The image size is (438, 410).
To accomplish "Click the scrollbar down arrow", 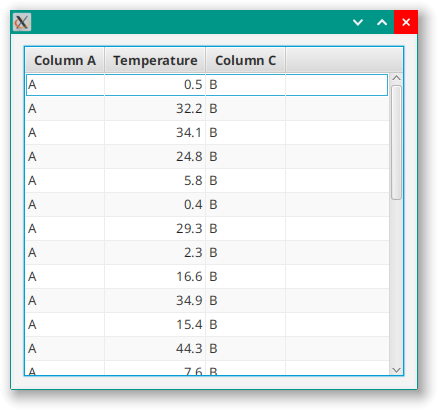I will coord(396,370).
